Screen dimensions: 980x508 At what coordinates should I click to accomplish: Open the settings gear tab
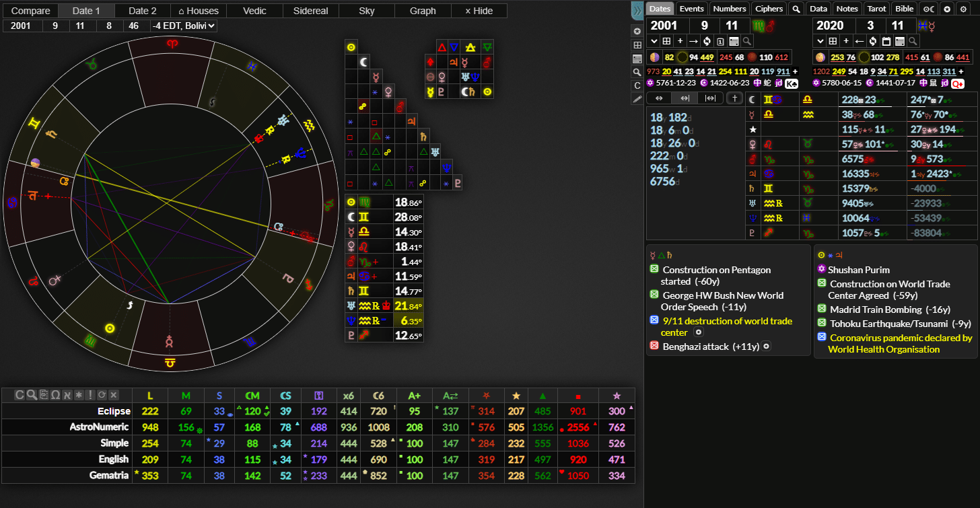[963, 9]
